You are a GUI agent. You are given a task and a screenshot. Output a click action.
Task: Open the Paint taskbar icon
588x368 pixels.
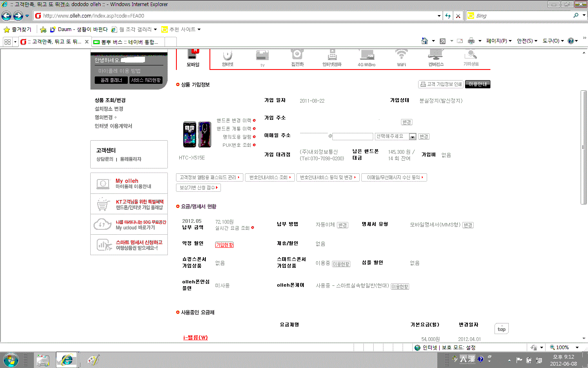click(93, 360)
